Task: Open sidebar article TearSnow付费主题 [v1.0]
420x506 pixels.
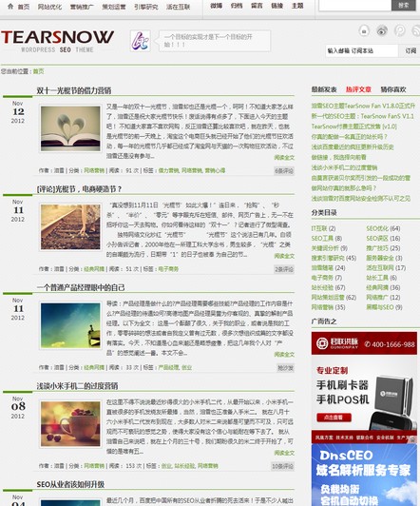Action: click(354, 126)
